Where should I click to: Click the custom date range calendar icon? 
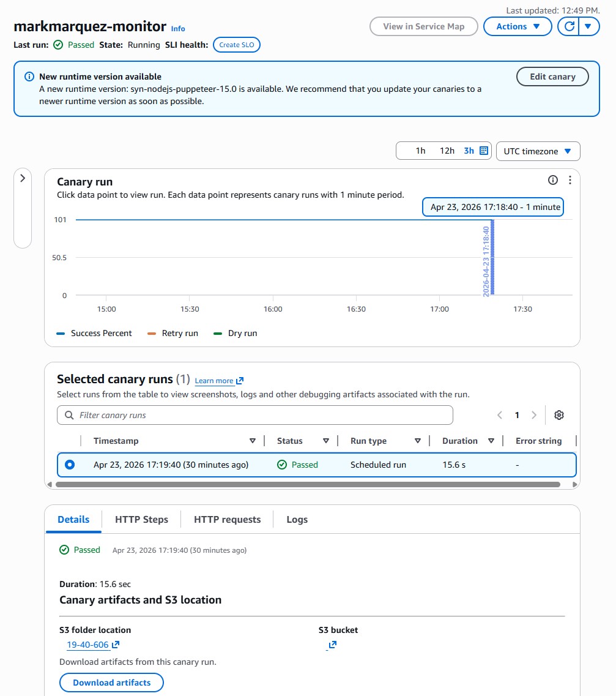tap(484, 151)
